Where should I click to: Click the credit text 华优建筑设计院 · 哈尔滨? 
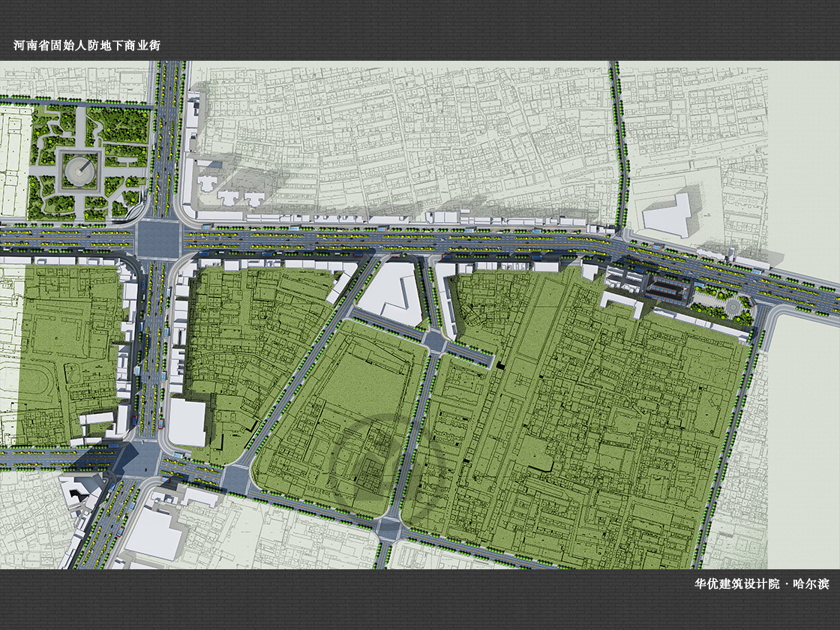pyautogui.click(x=762, y=584)
